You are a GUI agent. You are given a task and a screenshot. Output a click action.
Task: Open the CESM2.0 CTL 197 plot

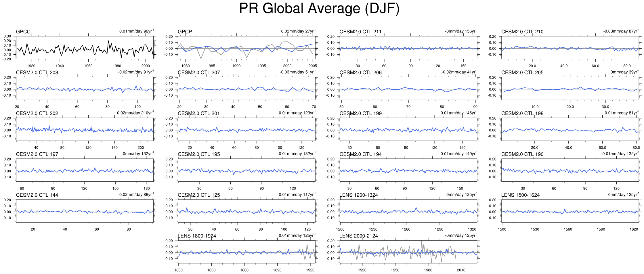(85, 170)
